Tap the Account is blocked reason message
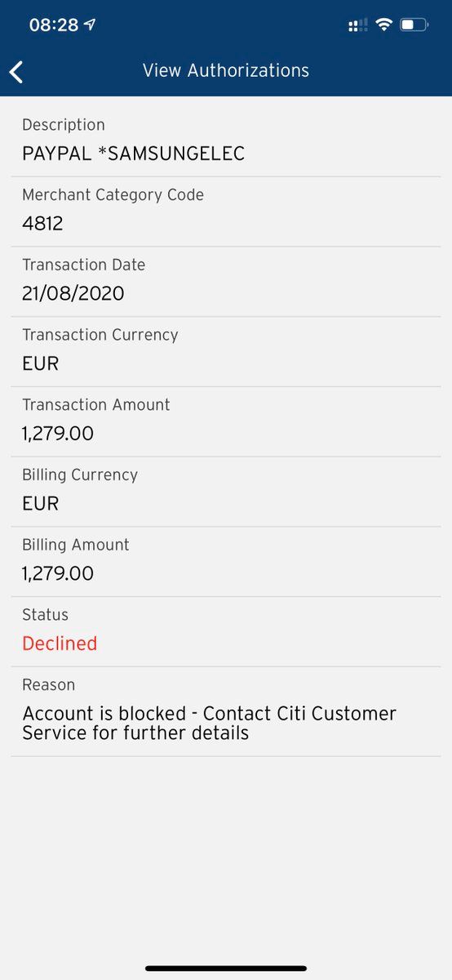The image size is (452, 980). pos(209,723)
